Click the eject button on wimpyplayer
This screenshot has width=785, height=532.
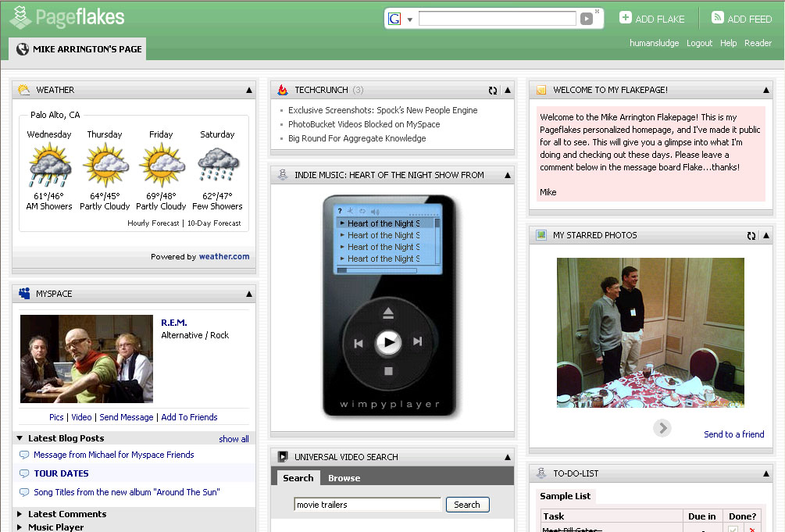tap(388, 313)
